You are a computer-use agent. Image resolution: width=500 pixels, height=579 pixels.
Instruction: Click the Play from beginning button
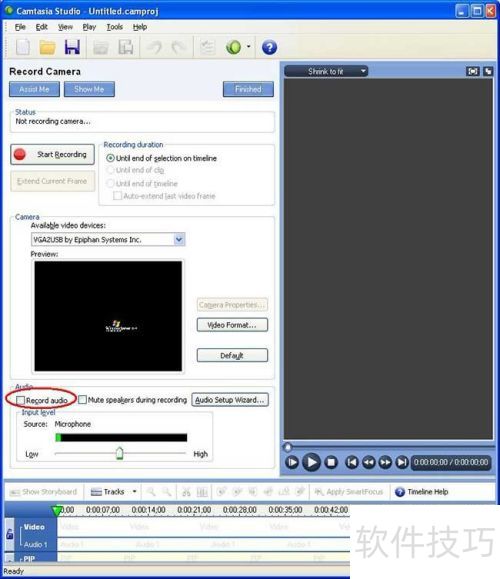pyautogui.click(x=292, y=462)
